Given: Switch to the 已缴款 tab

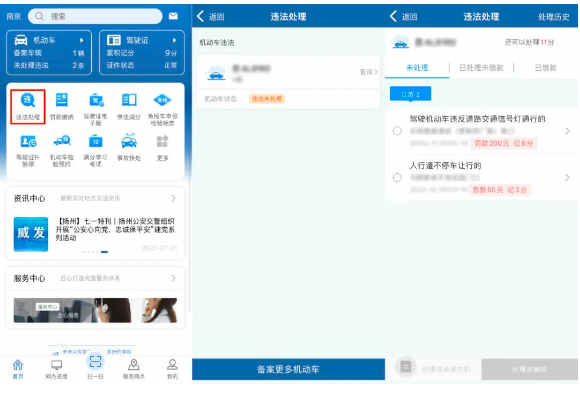Looking at the screenshot, I should pos(546,68).
